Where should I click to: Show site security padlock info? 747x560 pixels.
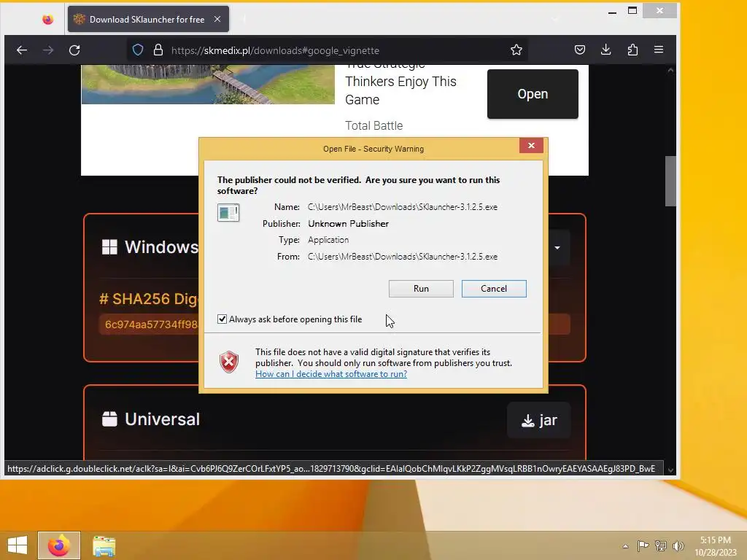click(x=158, y=50)
